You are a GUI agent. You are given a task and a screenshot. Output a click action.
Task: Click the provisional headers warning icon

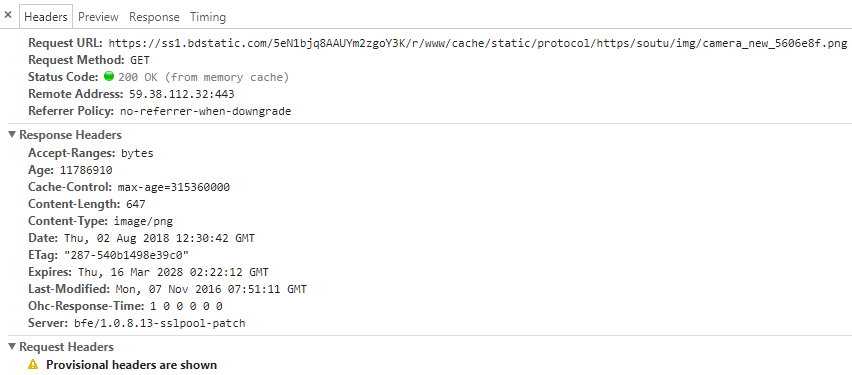click(x=33, y=365)
